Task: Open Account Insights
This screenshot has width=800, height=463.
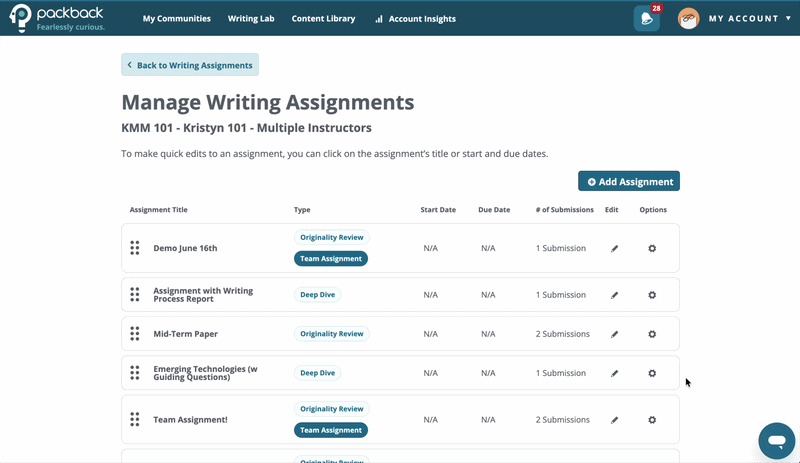Action: click(x=415, y=19)
